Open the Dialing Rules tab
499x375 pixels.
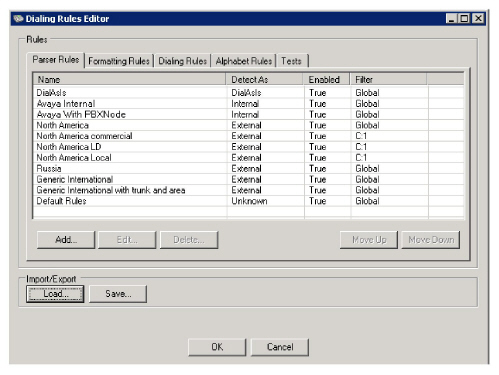point(182,61)
